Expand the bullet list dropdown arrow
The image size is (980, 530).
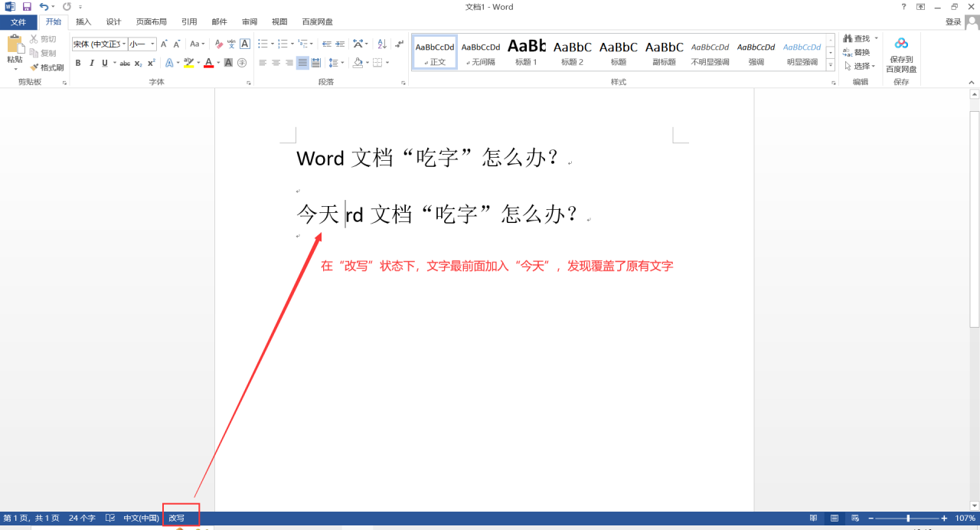click(272, 44)
